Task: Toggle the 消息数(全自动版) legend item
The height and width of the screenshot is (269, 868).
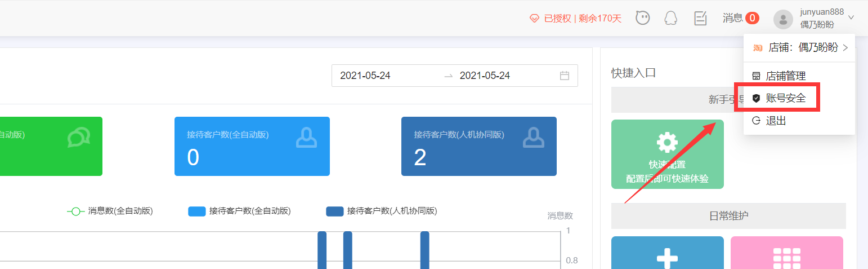Action: (110, 211)
